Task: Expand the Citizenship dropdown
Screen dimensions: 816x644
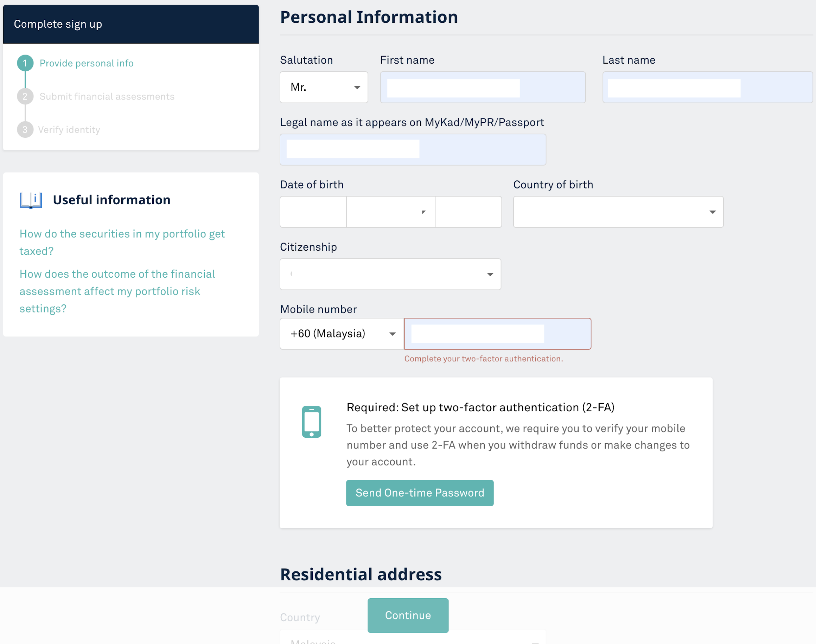Action: pyautogui.click(x=390, y=274)
